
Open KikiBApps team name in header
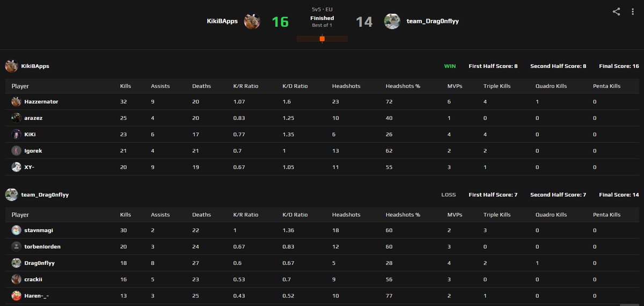(x=222, y=21)
